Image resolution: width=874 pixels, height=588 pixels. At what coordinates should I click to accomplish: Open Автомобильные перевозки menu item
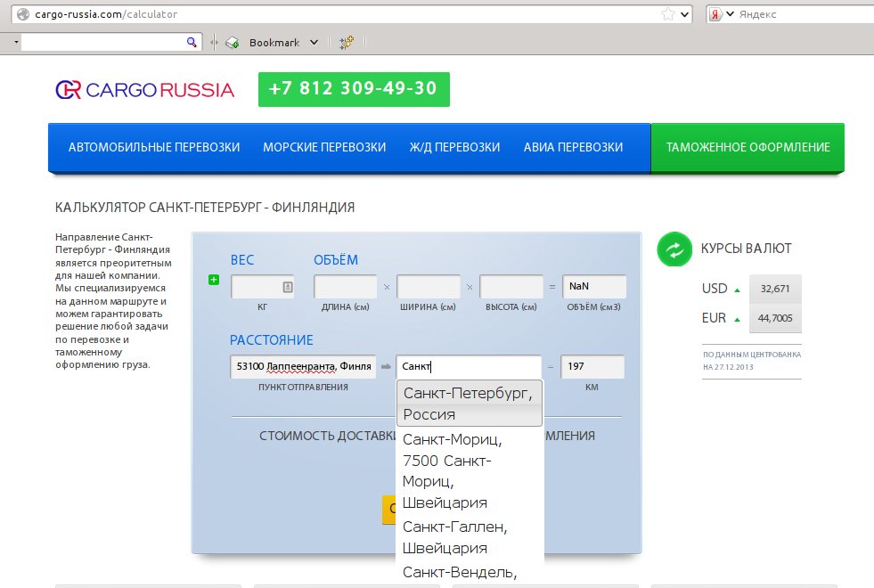point(154,147)
